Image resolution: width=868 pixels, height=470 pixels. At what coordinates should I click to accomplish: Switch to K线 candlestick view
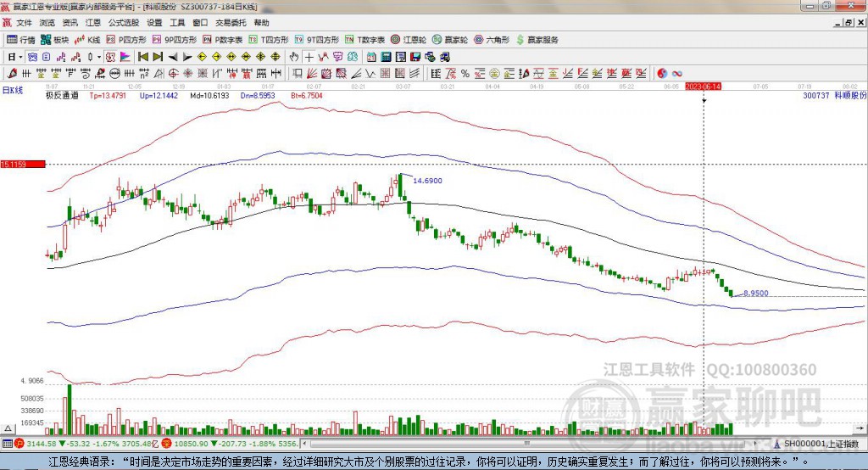point(87,40)
